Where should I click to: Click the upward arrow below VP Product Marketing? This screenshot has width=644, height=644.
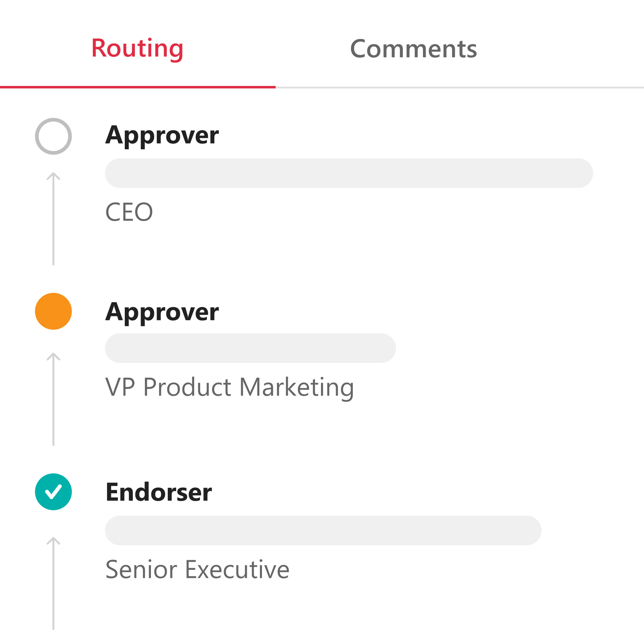point(53,399)
